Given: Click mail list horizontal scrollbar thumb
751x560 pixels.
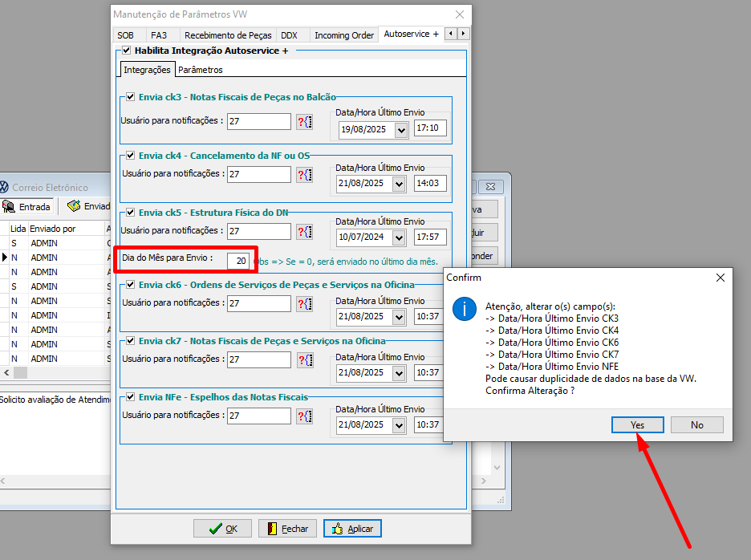Looking at the screenshot, I should point(20,372).
